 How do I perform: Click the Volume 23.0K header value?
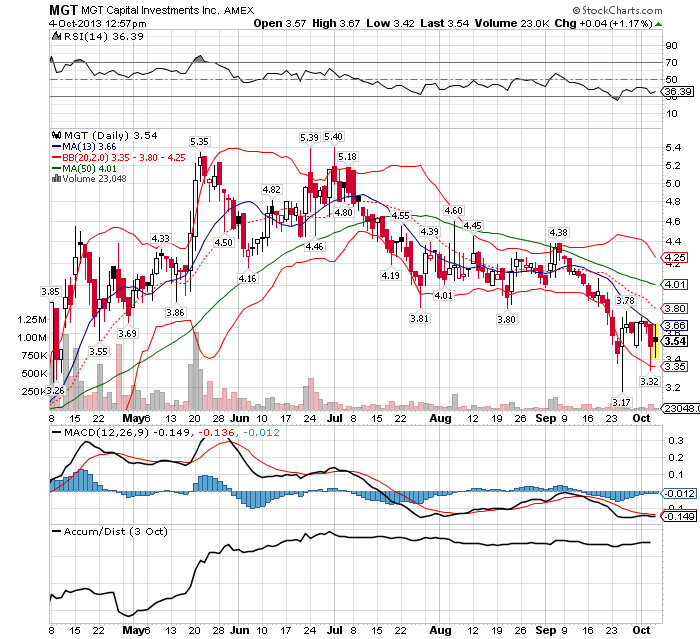pos(512,23)
